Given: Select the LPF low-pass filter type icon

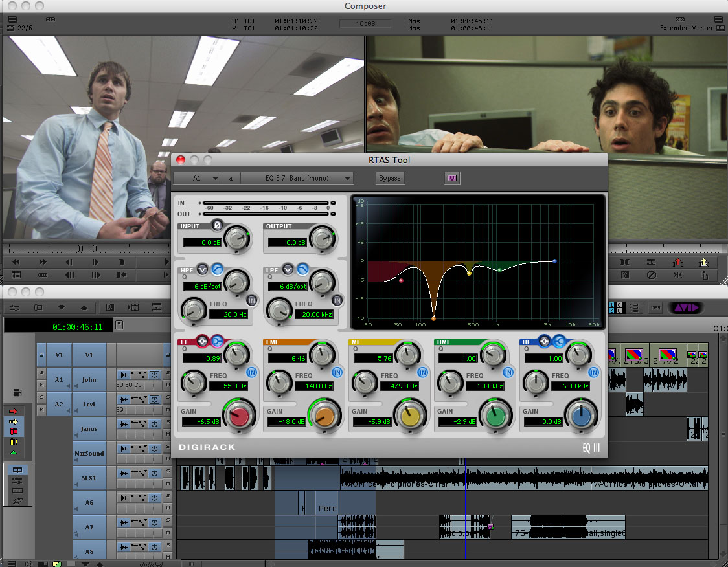Looking at the screenshot, I should pyautogui.click(x=302, y=269).
